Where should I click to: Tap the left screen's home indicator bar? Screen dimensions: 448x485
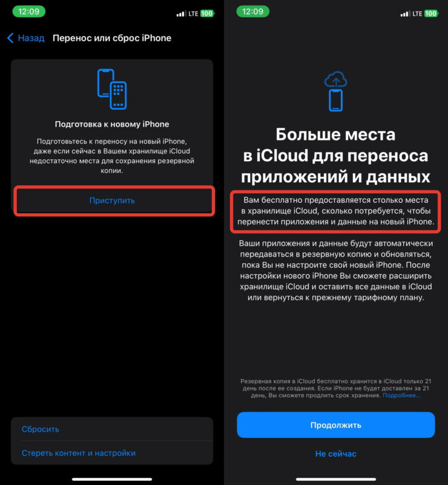[112, 479]
